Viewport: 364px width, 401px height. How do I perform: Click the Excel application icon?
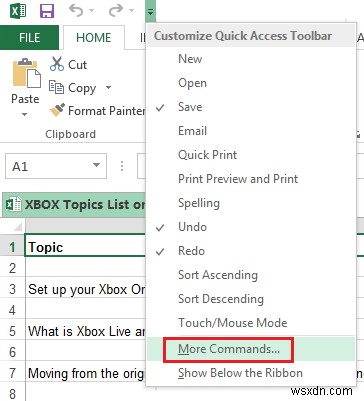pyautogui.click(x=18, y=11)
